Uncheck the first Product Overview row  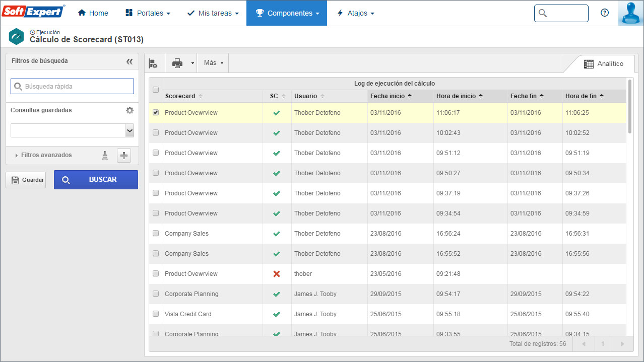click(x=156, y=113)
